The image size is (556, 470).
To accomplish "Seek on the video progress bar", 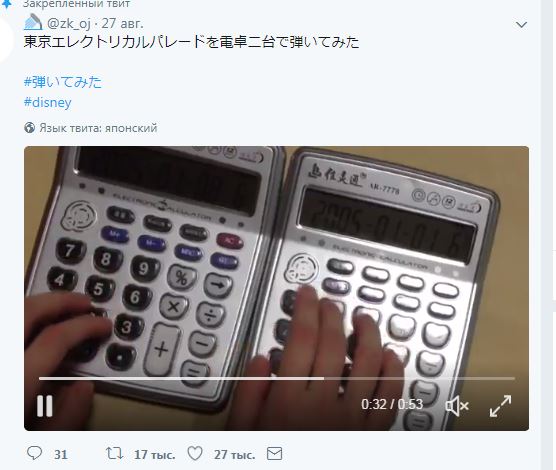I will point(277,378).
